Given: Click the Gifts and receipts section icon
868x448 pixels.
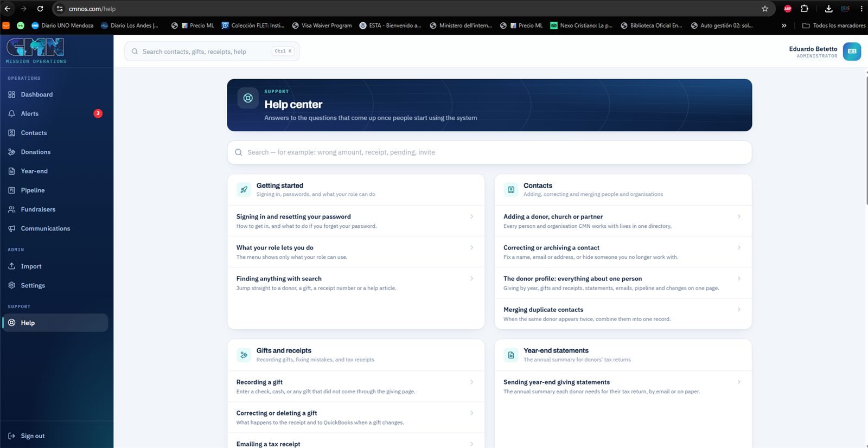Looking at the screenshot, I should click(x=244, y=355).
